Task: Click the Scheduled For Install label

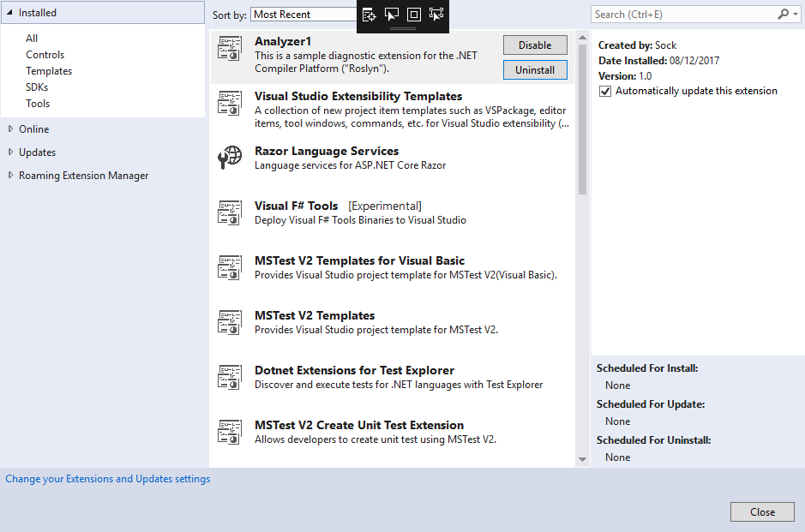Action: coord(647,368)
